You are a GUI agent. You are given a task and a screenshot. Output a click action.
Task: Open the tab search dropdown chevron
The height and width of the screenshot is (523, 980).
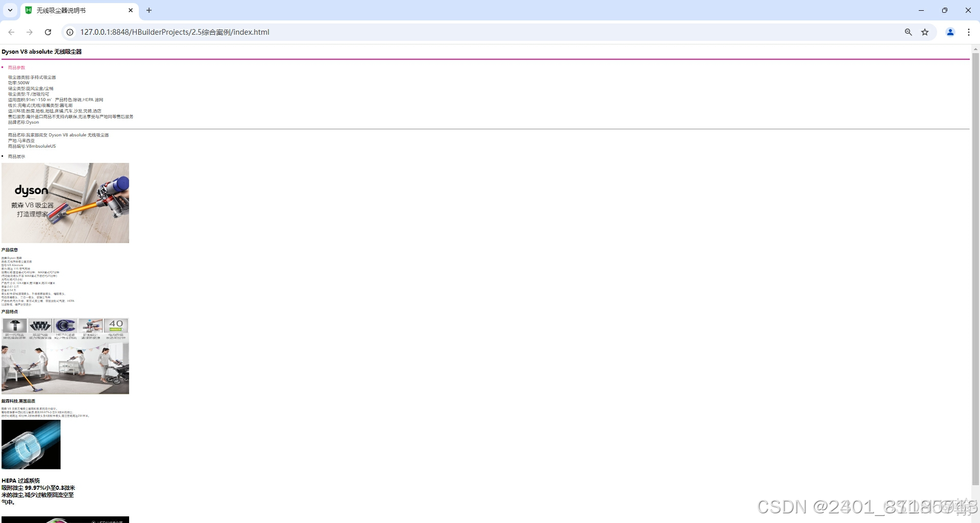10,10
